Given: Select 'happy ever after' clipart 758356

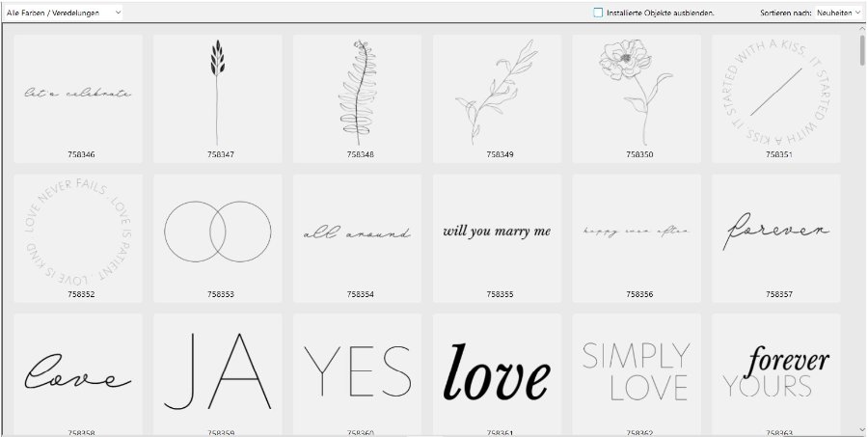Looking at the screenshot, I should coord(637,238).
